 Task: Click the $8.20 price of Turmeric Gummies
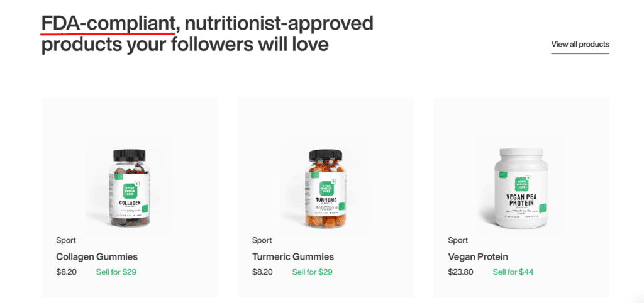click(x=262, y=272)
